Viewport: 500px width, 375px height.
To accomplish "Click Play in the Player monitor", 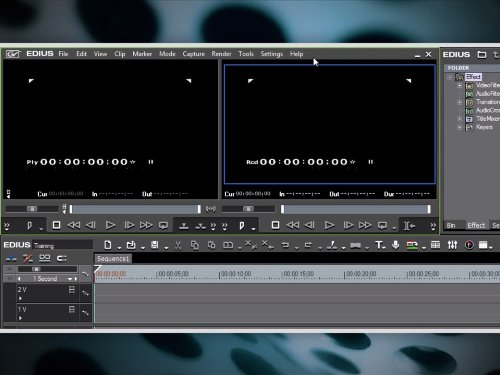I will pos(110,225).
